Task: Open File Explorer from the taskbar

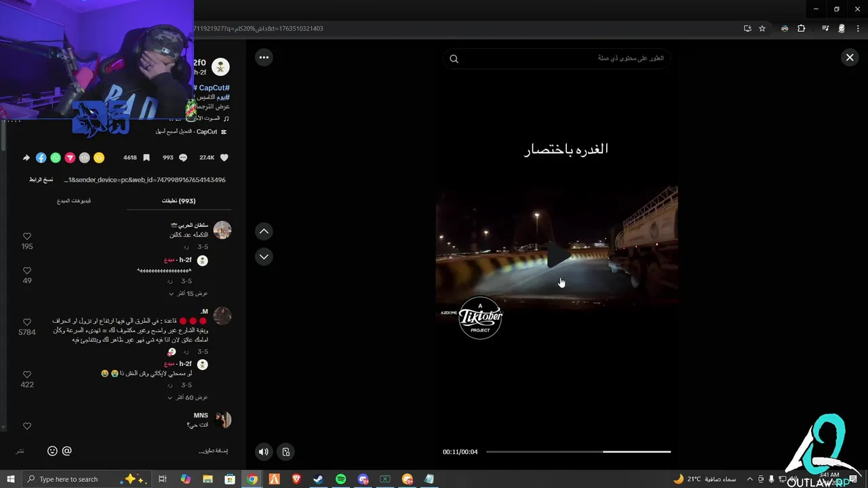Action: pyautogui.click(x=208, y=479)
